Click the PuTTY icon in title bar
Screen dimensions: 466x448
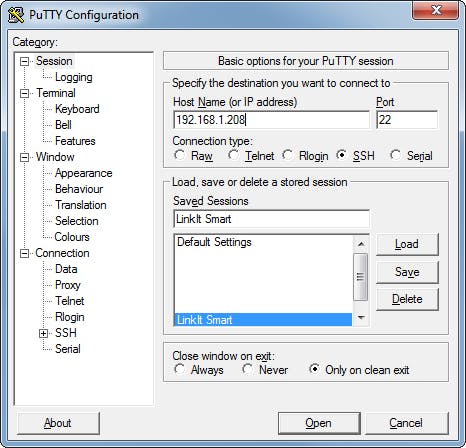(x=16, y=15)
